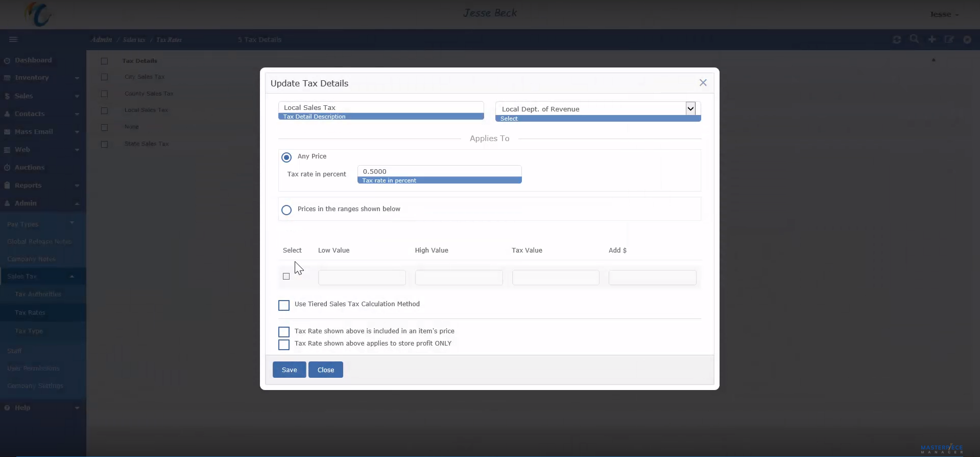This screenshot has width=980, height=457.
Task: Open Tax Rates in the sidebar
Action: click(x=30, y=313)
